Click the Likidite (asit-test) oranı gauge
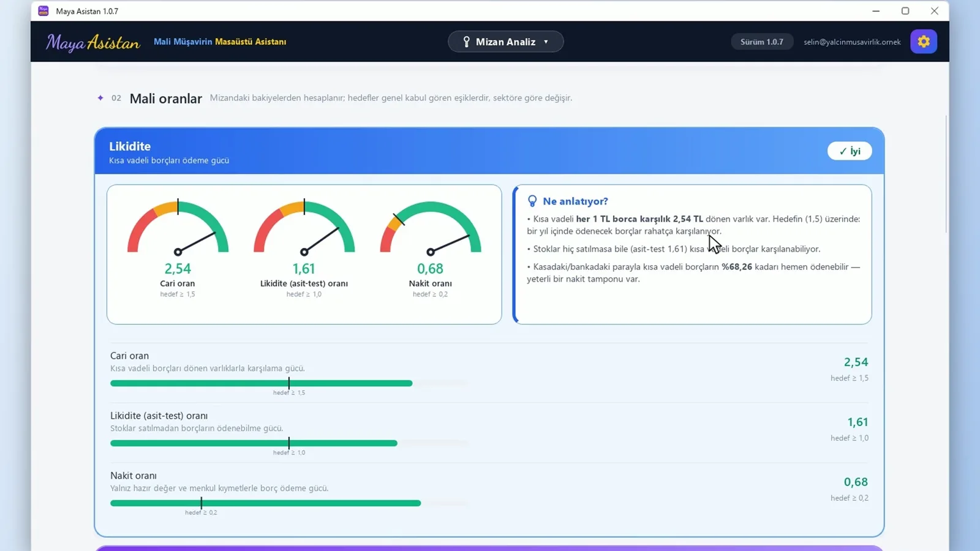The height and width of the screenshot is (551, 980). [304, 227]
